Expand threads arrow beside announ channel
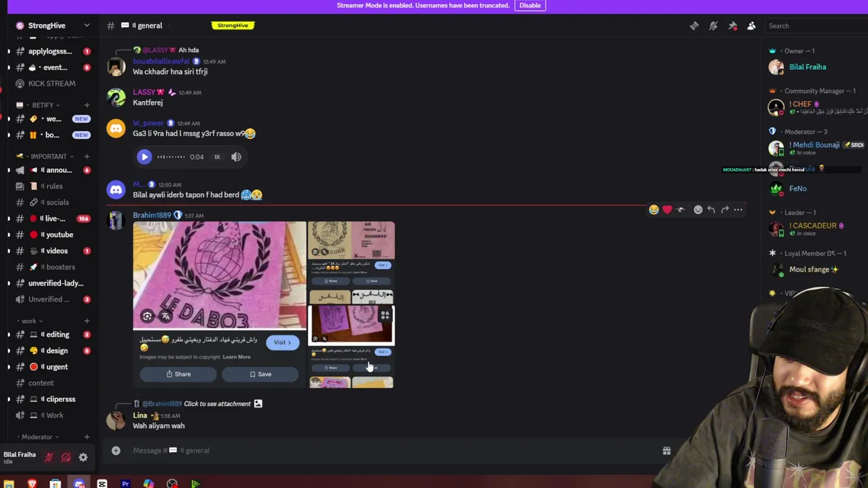Viewport: 868px width, 488px height. 9,170
